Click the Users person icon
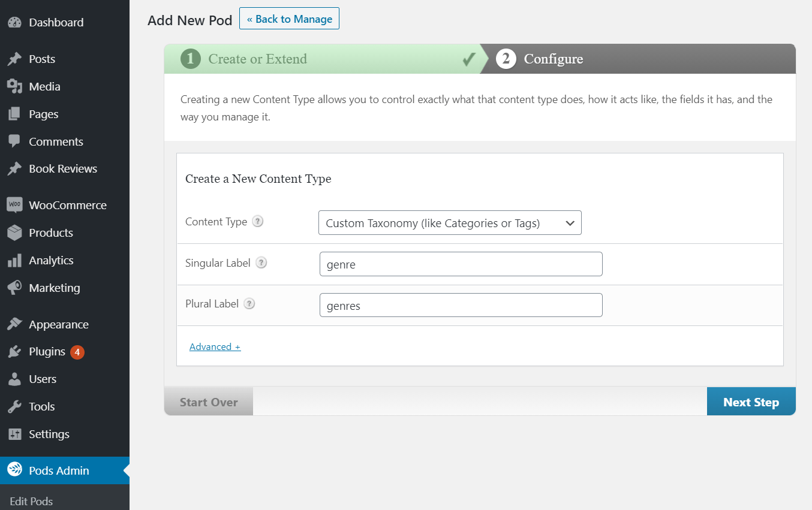Screen dimensions: 812x510 click(x=14, y=379)
